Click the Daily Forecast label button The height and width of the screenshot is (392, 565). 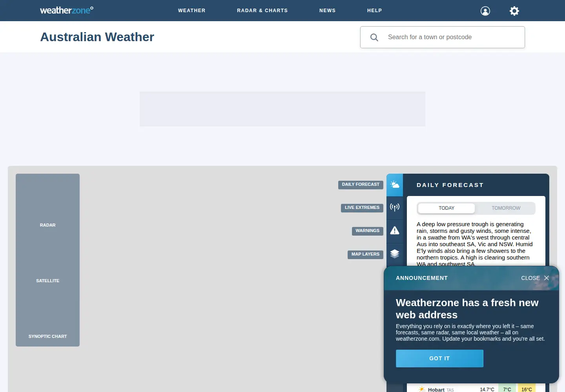(x=361, y=185)
